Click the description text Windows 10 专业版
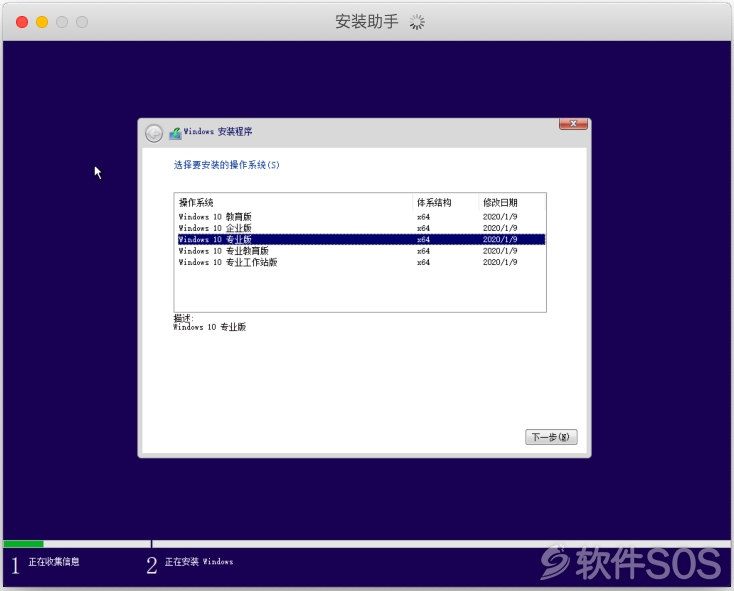This screenshot has width=734, height=591. pyautogui.click(x=210, y=327)
